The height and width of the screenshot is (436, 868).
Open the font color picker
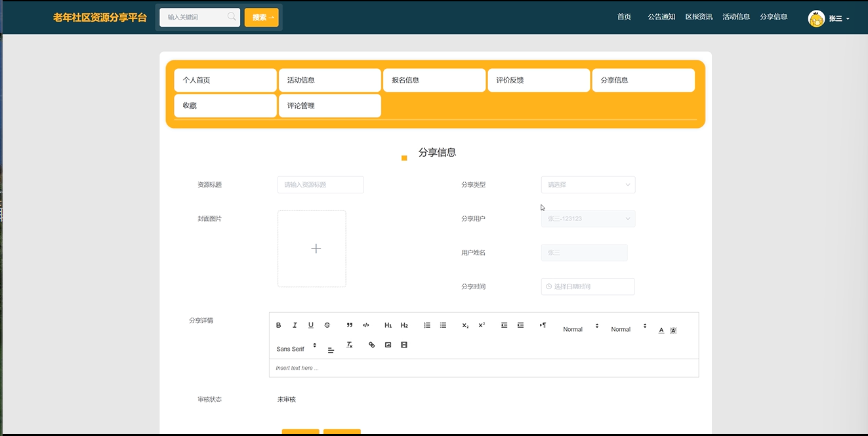pos(661,330)
